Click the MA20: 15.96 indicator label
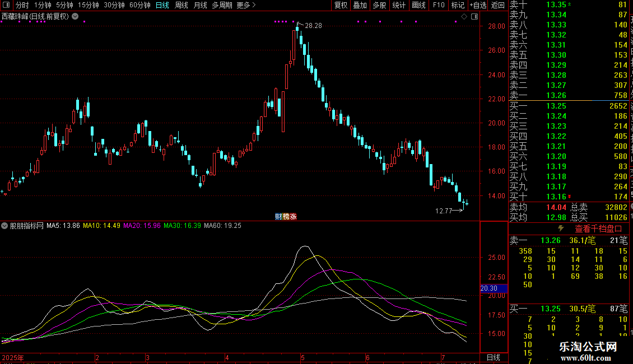633x364 pixels. point(142,226)
